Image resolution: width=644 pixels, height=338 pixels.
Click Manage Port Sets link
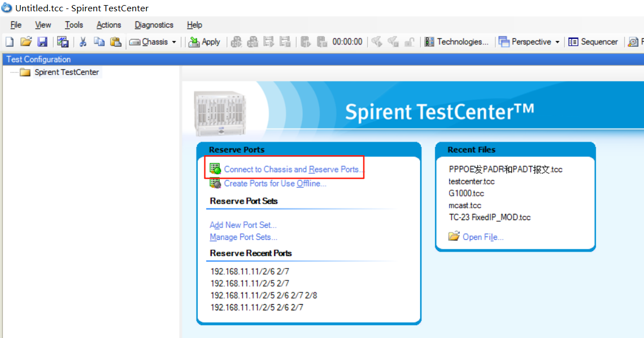[x=243, y=236]
